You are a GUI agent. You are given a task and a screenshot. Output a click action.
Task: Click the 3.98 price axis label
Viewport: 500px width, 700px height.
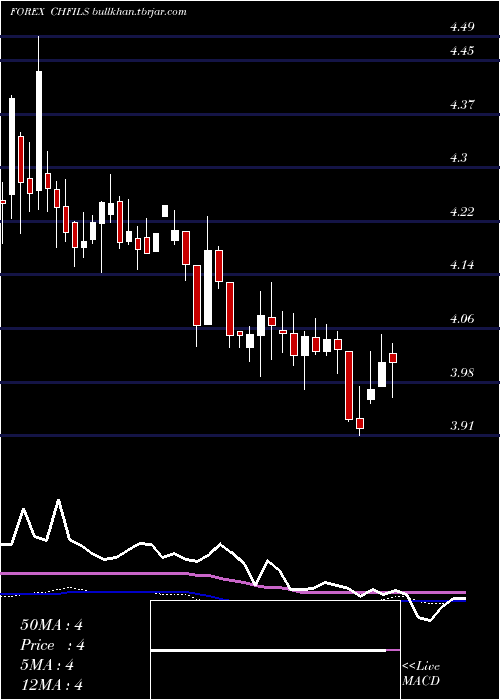click(x=462, y=373)
